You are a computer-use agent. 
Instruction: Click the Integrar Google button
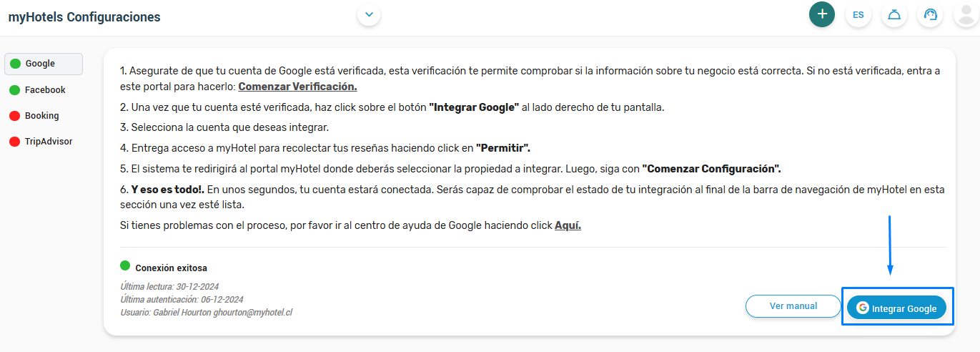(897, 308)
